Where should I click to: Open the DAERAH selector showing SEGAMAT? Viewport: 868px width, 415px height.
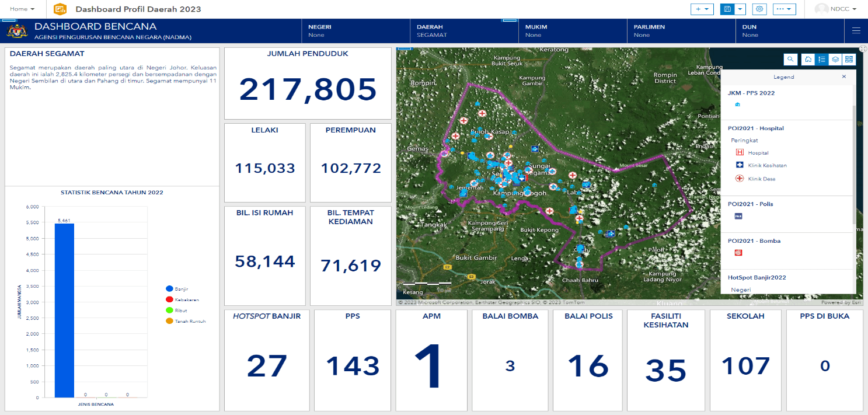click(458, 31)
